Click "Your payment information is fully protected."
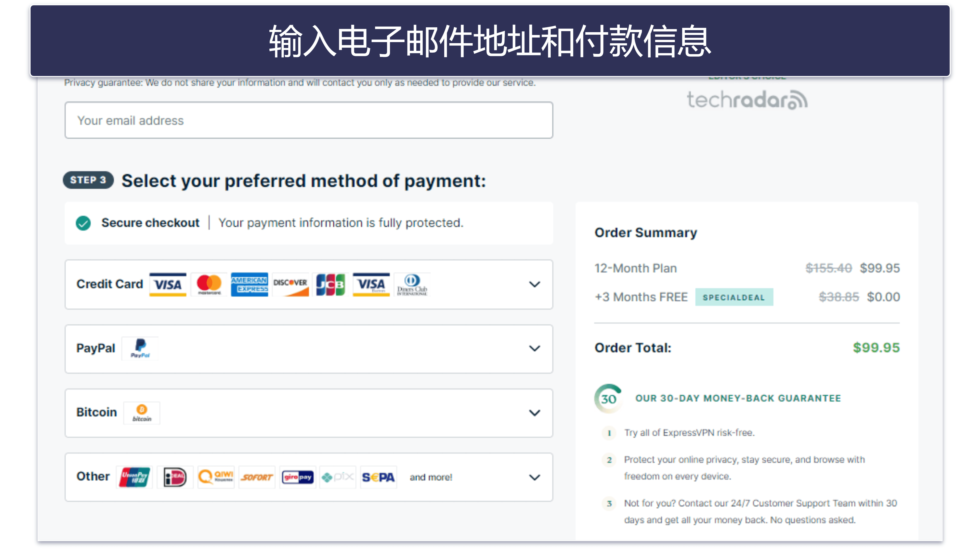Screen dimensions: 980x549 [x=341, y=223]
